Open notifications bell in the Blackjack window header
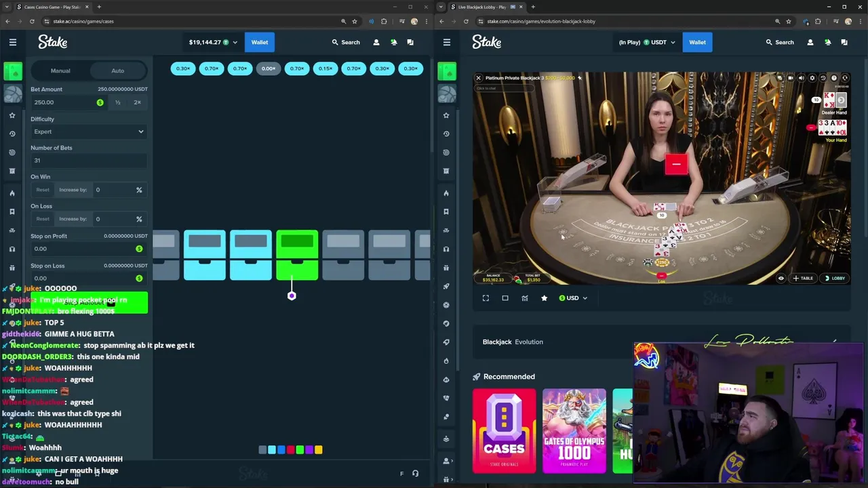 point(827,42)
